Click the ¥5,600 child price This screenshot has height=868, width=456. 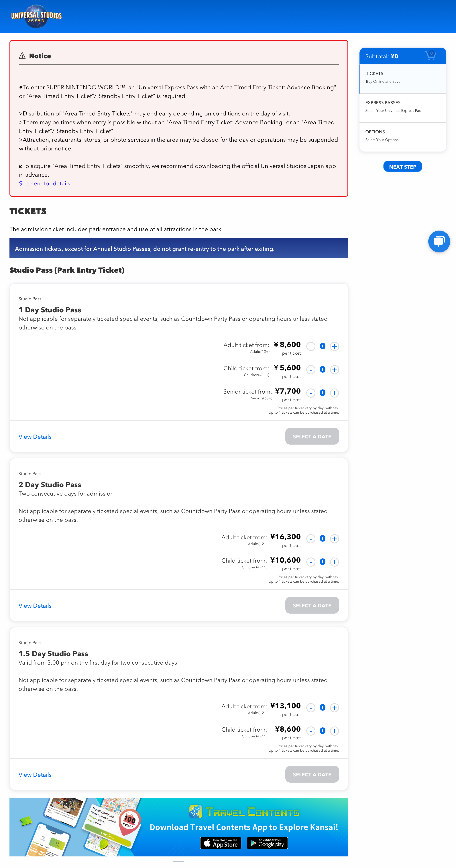[x=287, y=368]
